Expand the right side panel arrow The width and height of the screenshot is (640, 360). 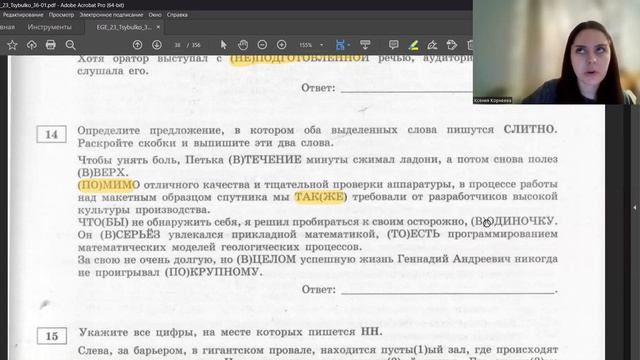(635, 208)
